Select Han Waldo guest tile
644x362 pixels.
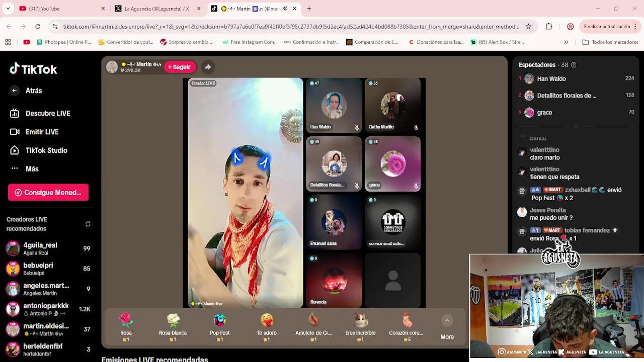(334, 106)
